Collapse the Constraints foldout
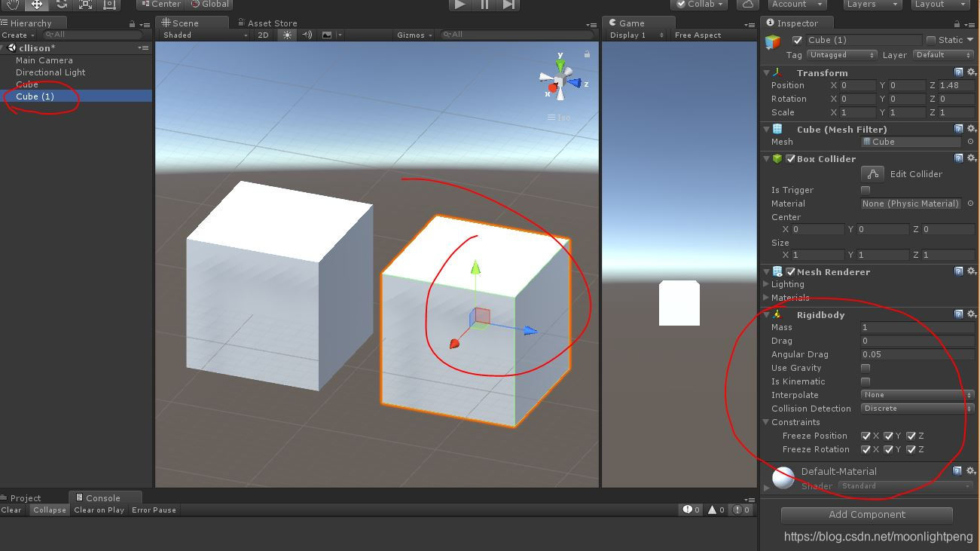This screenshot has width=980, height=551. (x=766, y=422)
